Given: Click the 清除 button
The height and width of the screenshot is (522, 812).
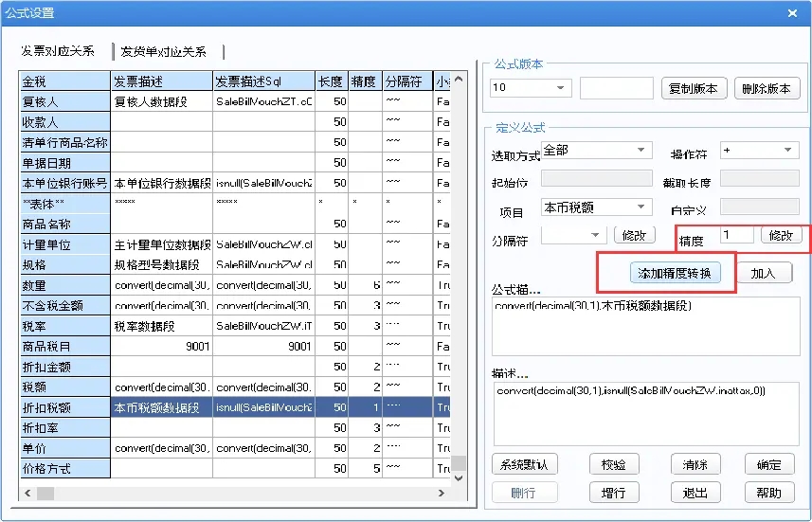Looking at the screenshot, I should pos(695,464).
